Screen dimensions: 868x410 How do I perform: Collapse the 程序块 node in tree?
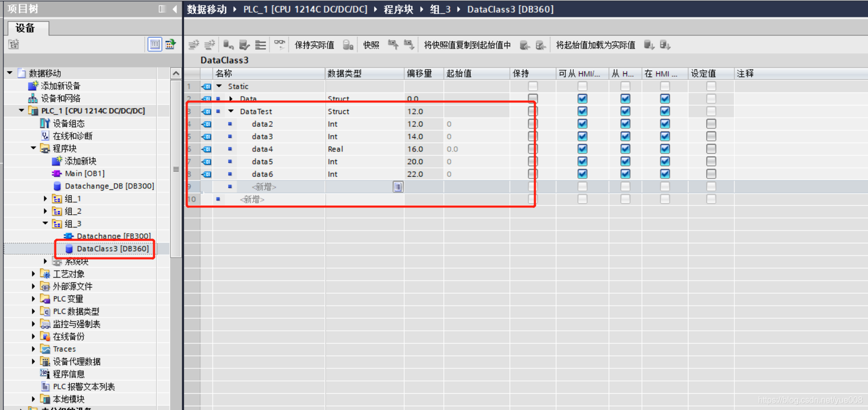pyautogui.click(x=33, y=148)
